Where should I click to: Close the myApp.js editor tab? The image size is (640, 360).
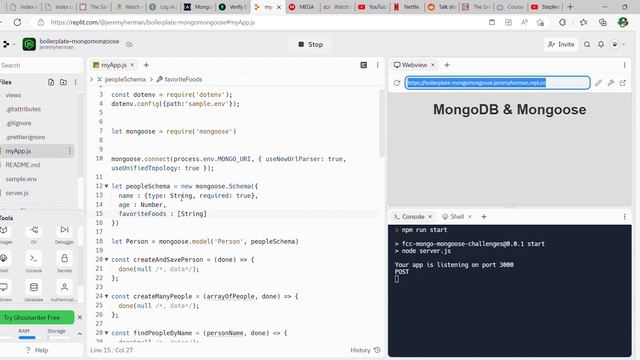(132, 65)
